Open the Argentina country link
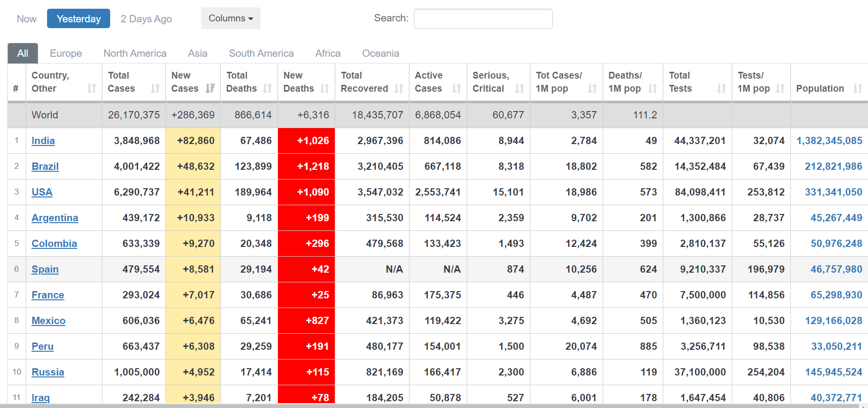The width and height of the screenshot is (868, 408). tap(55, 218)
